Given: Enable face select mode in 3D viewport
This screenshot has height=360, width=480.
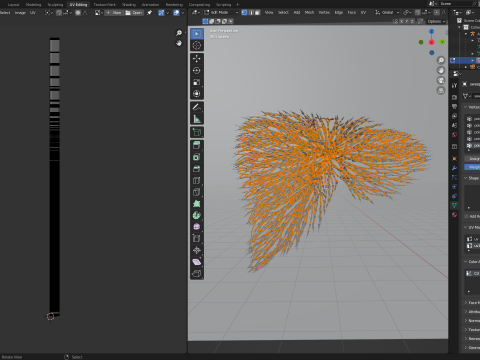Looking at the screenshot, I should pos(257,13).
